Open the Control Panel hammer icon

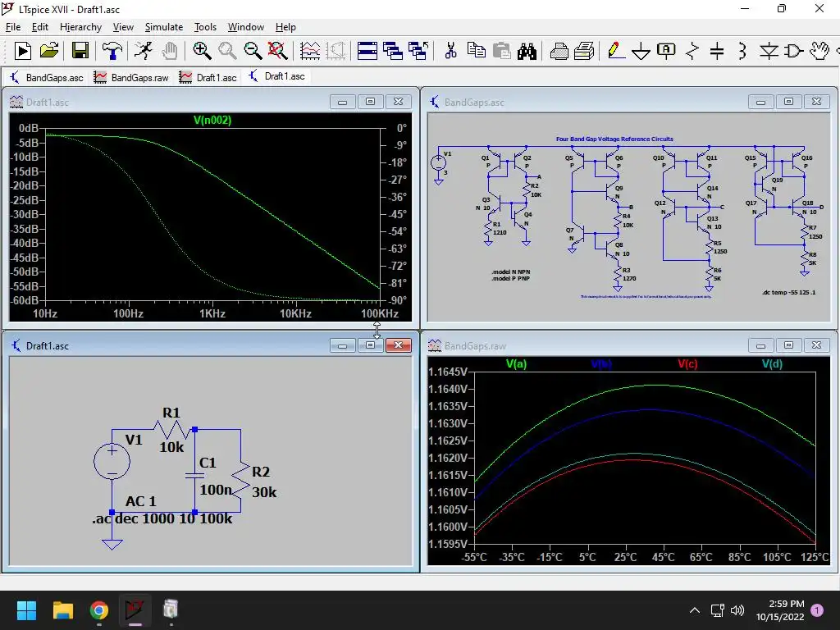pos(112,51)
